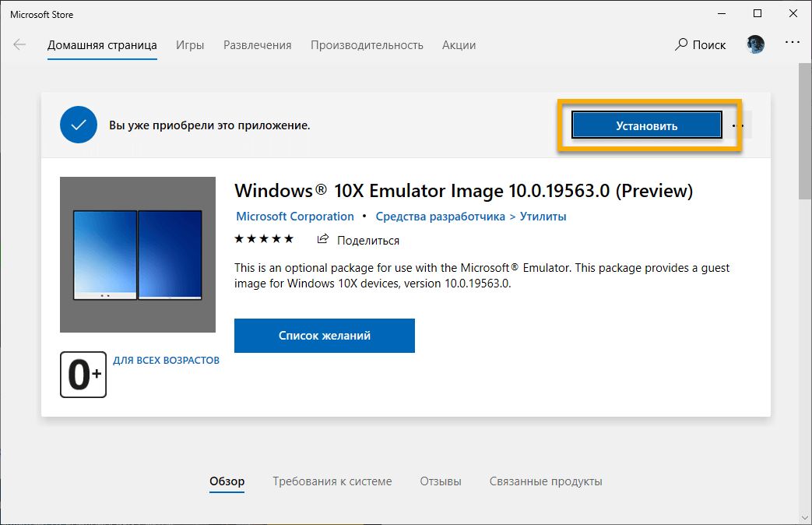The image size is (812, 525).
Task: Open the 0+ age rating badge
Action: pos(83,375)
